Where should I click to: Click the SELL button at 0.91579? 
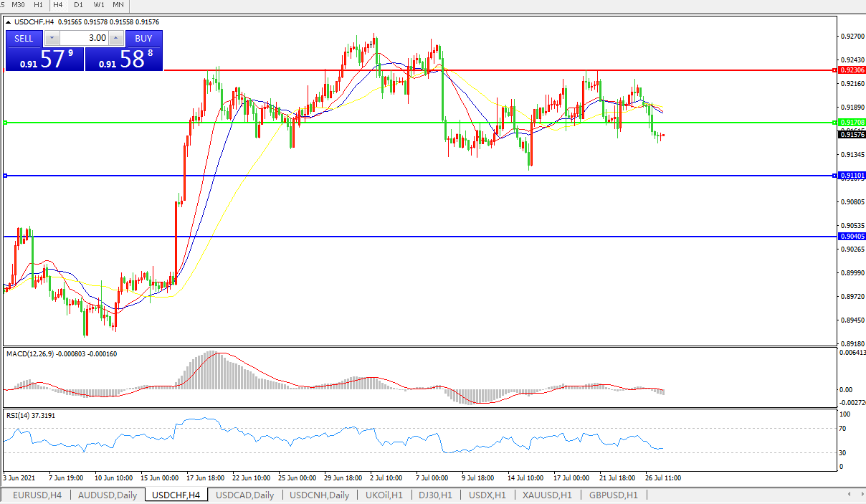click(24, 38)
